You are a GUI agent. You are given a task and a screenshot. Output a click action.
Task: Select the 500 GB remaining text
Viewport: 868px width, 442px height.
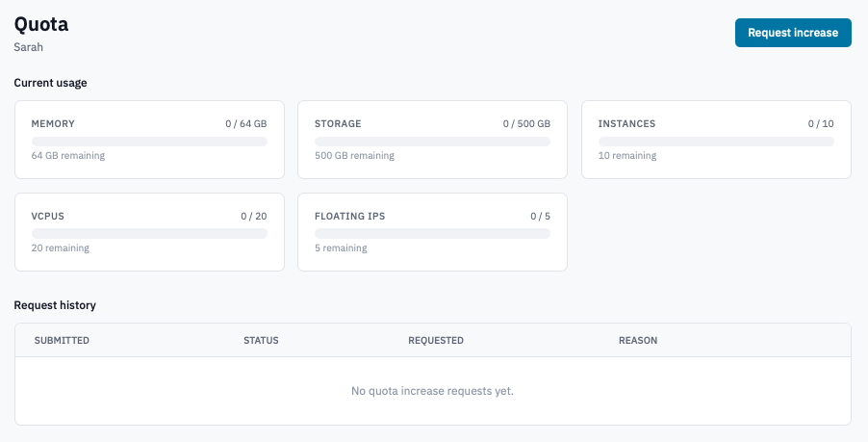[x=354, y=156]
